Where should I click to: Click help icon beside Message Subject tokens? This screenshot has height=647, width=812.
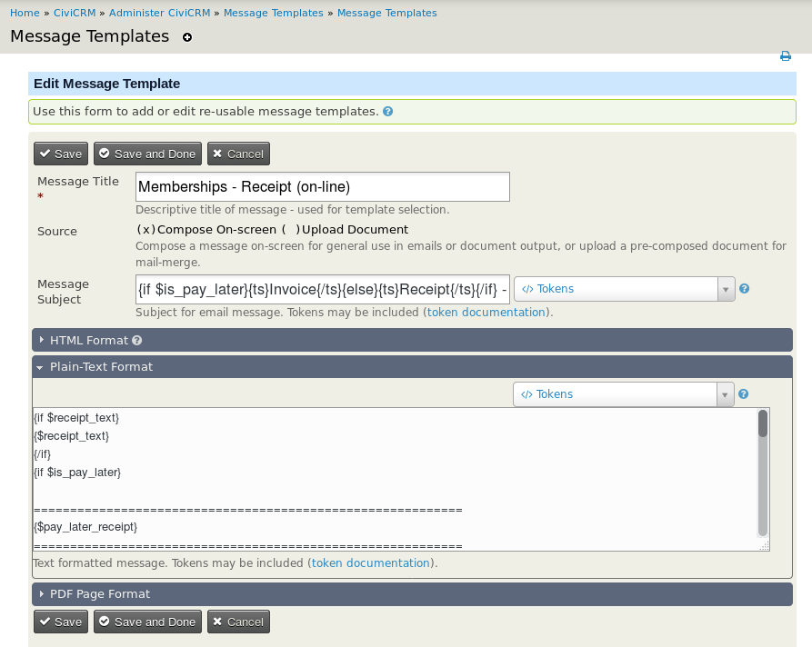744,289
